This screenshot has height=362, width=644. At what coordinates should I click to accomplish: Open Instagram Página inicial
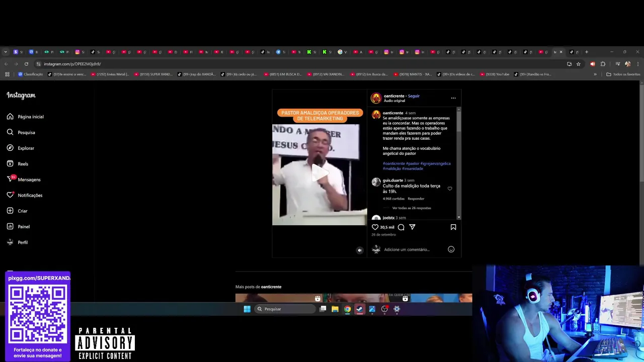pyautogui.click(x=25, y=117)
